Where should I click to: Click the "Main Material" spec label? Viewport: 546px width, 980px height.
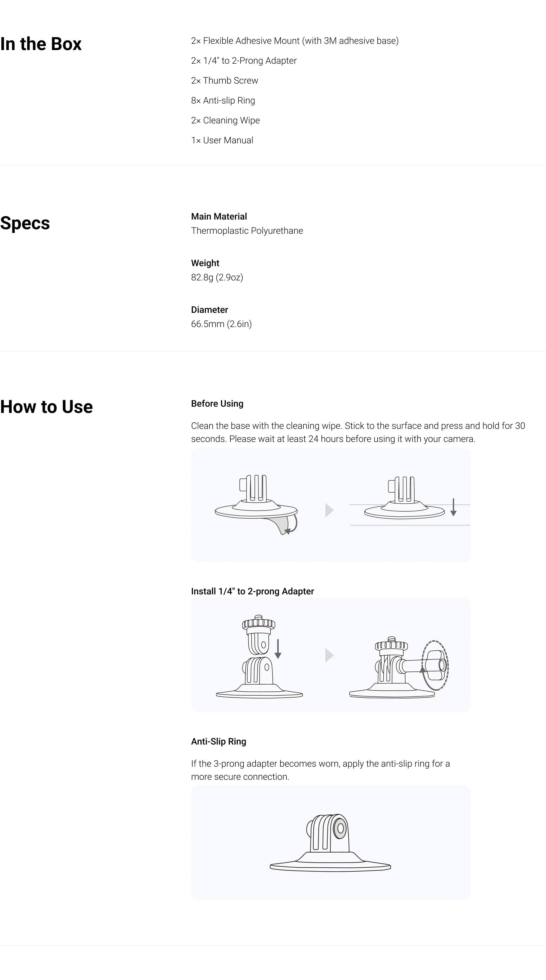[219, 216]
